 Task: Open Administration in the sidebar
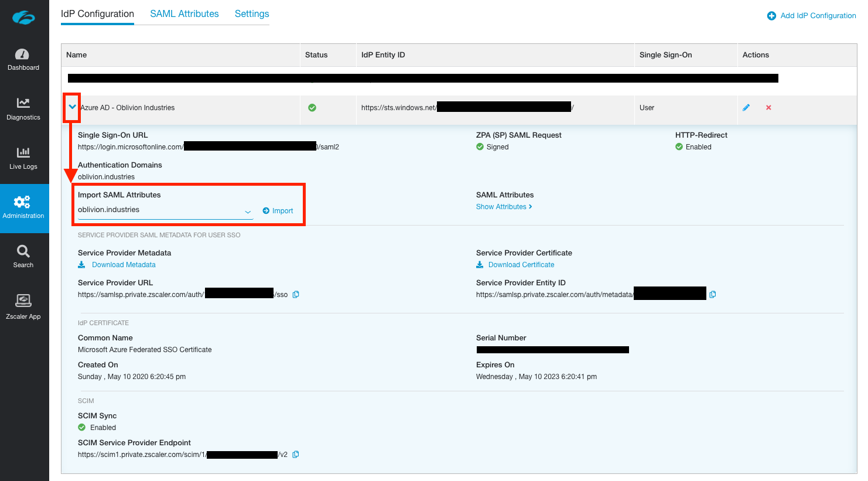[23, 207]
